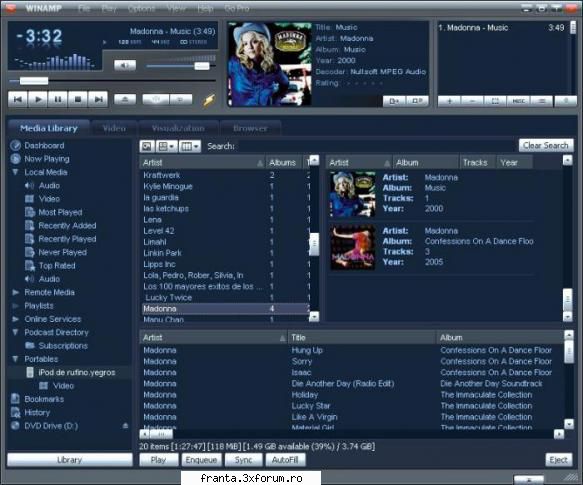Viewport: 583px width, 485px height.
Task: Collapse the Podcast Directory node
Action: pyautogui.click(x=15, y=333)
